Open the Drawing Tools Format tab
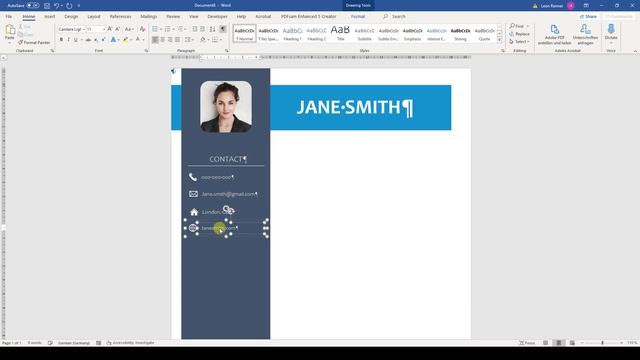640x360 pixels. [358, 16]
